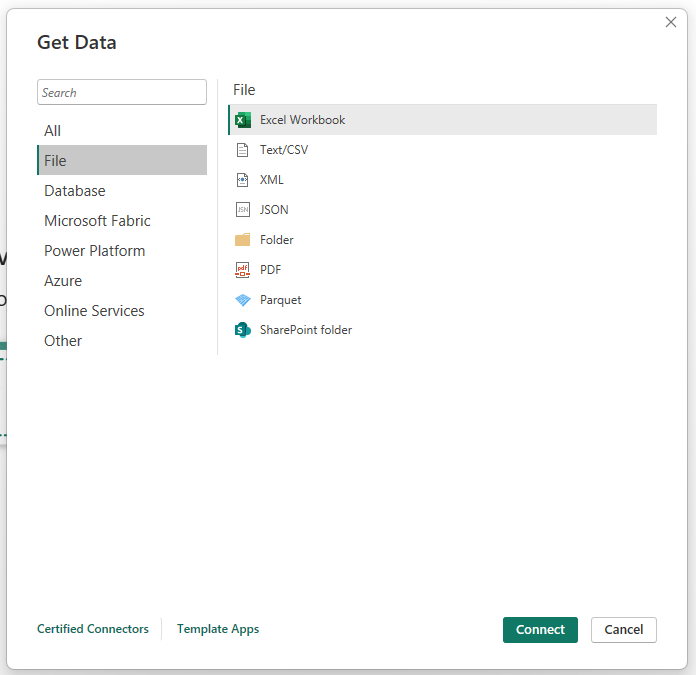Viewport: 696px width, 675px height.
Task: Click the SharePoint folder icon
Action: point(242,330)
